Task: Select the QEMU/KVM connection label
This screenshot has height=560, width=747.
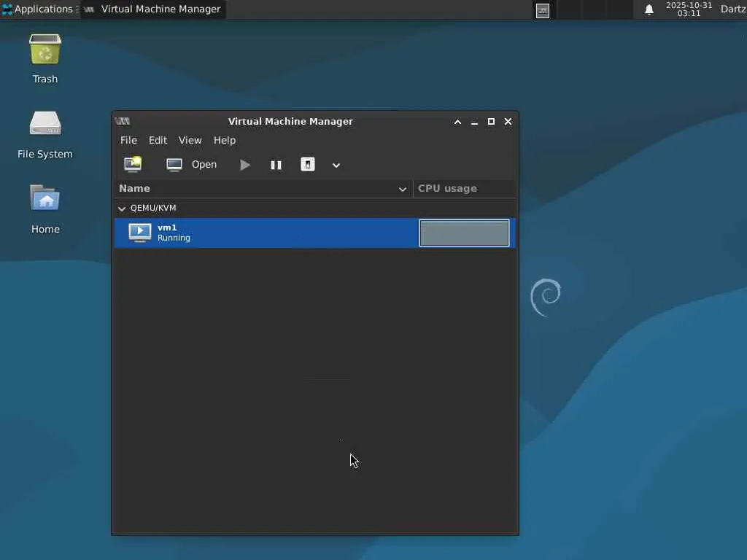Action: click(x=153, y=208)
